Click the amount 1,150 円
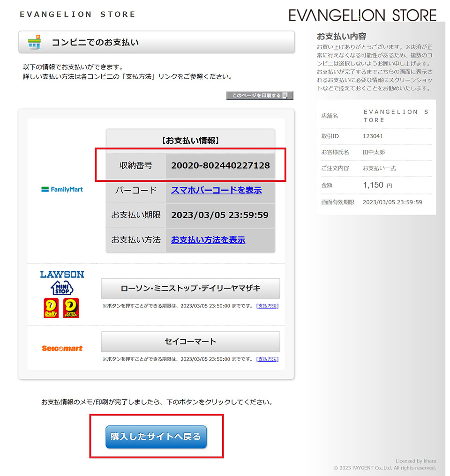 (x=377, y=185)
